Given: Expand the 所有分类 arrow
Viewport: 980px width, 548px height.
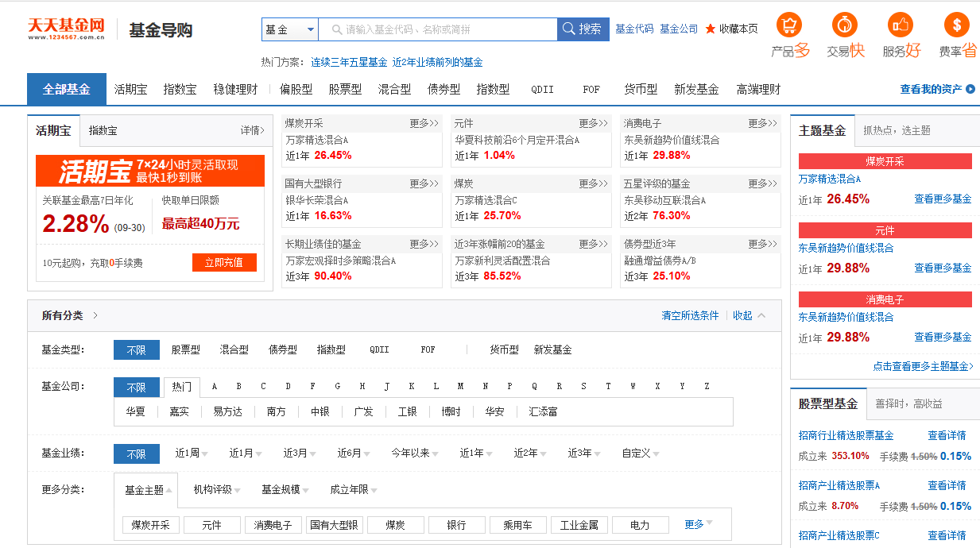Looking at the screenshot, I should (96, 315).
